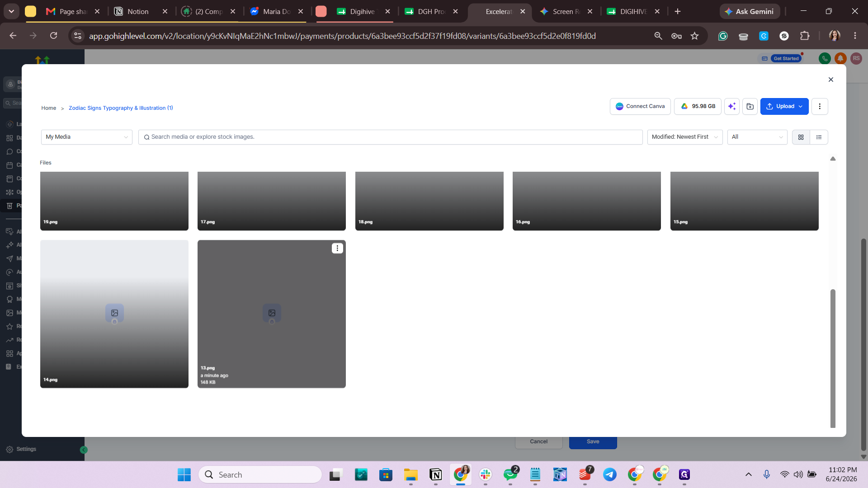Open the three-dot menu on 13.png

pos(337,248)
